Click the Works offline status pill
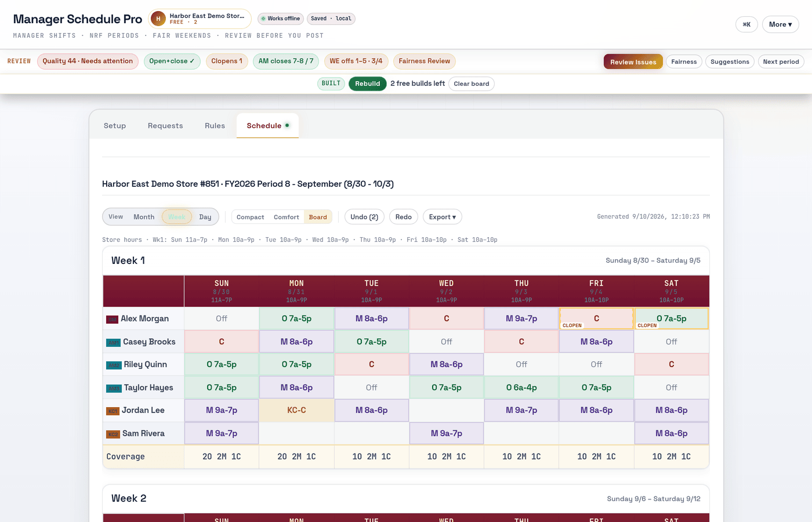The width and height of the screenshot is (812, 522). 281,19
